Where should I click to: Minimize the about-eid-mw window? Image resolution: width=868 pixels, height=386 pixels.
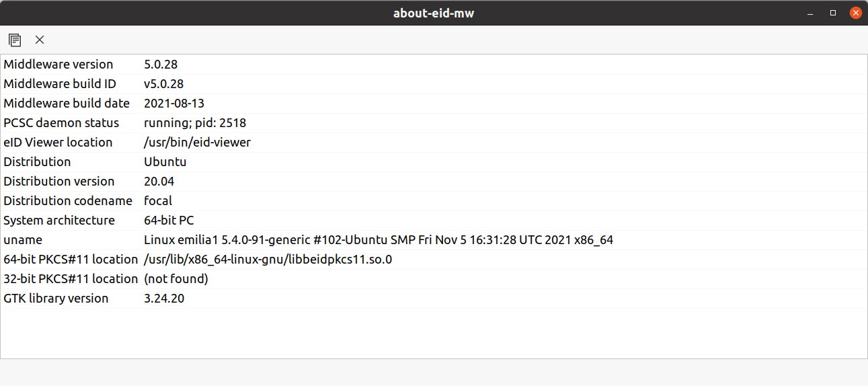point(811,13)
